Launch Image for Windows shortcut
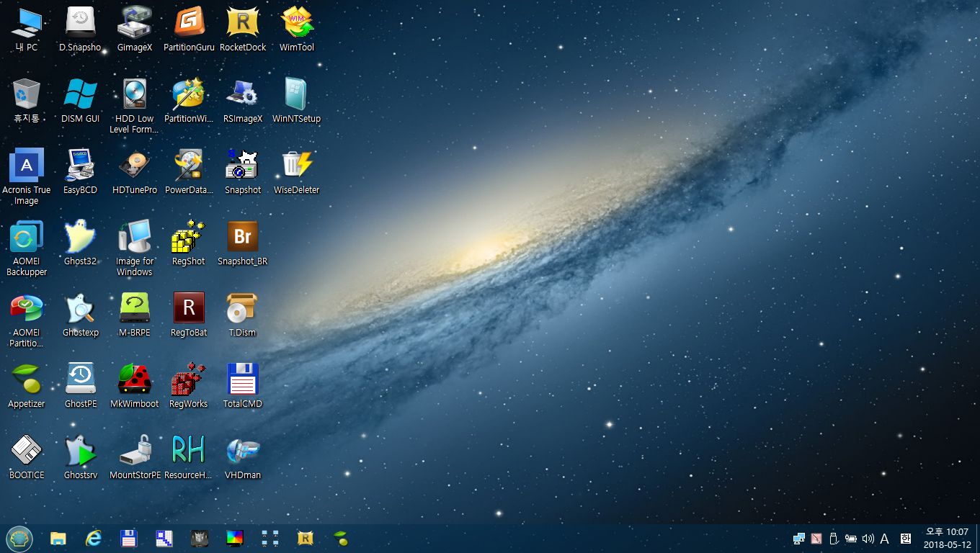The width and height of the screenshot is (980, 553). 135,248
